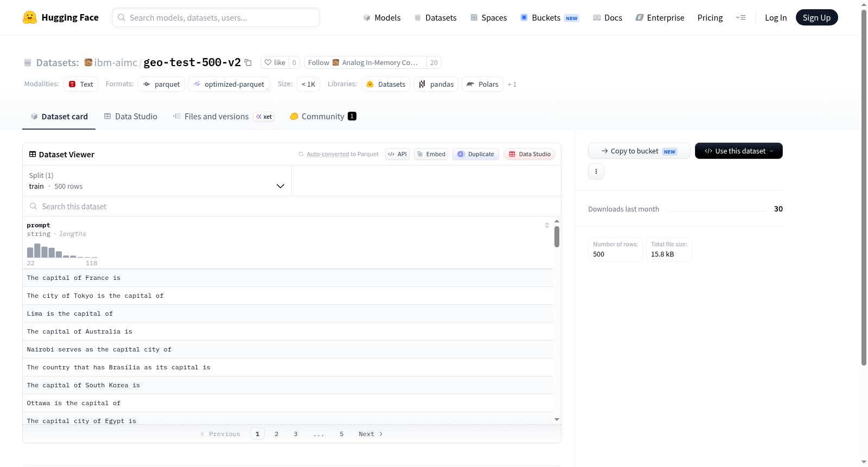Click the viewer scrollbar down arrow
Image resolution: width=868 pixels, height=467 pixels.
(x=557, y=419)
